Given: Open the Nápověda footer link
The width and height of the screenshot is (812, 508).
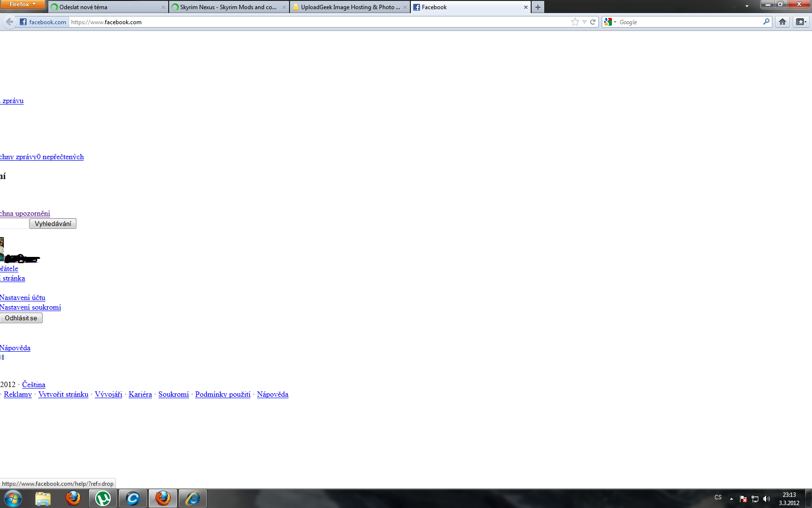Looking at the screenshot, I should click(273, 394).
